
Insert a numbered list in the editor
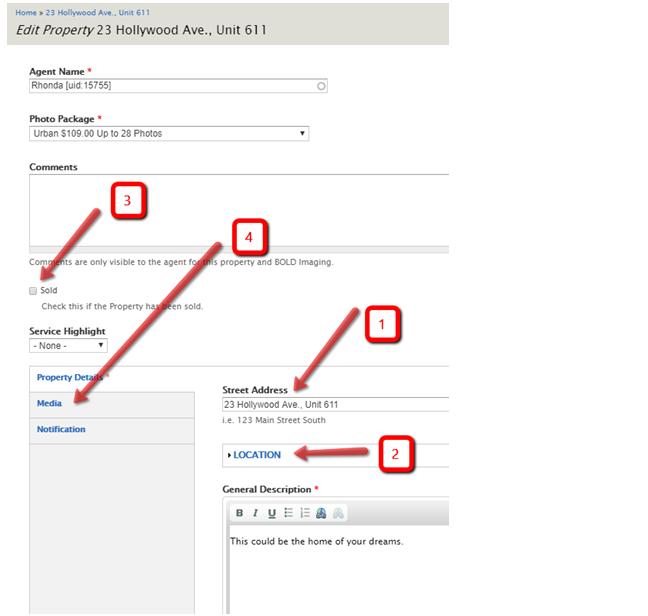tap(304, 513)
